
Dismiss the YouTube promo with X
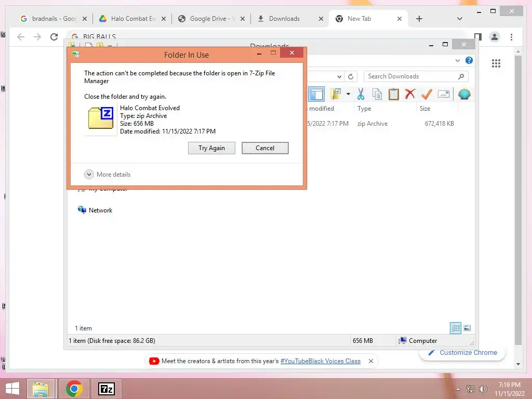point(371,361)
